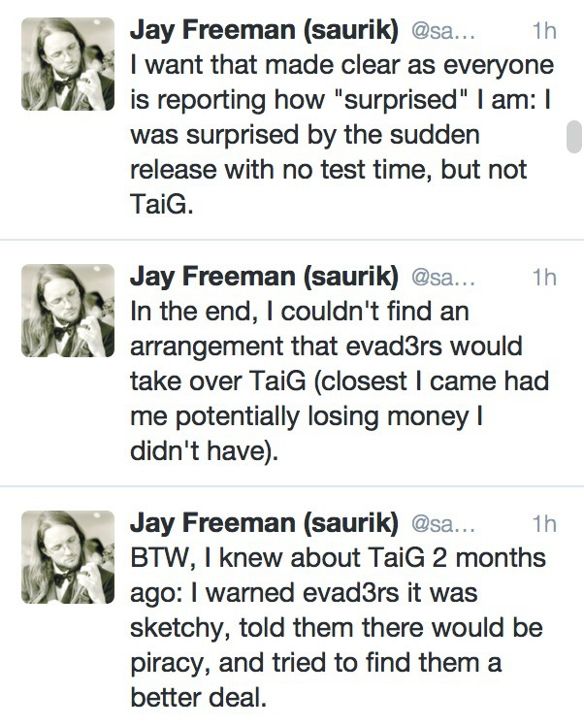The height and width of the screenshot is (728, 584).
Task: Click 1h timestamp of 'BTW, I knew' tweet
Action: [x=544, y=524]
